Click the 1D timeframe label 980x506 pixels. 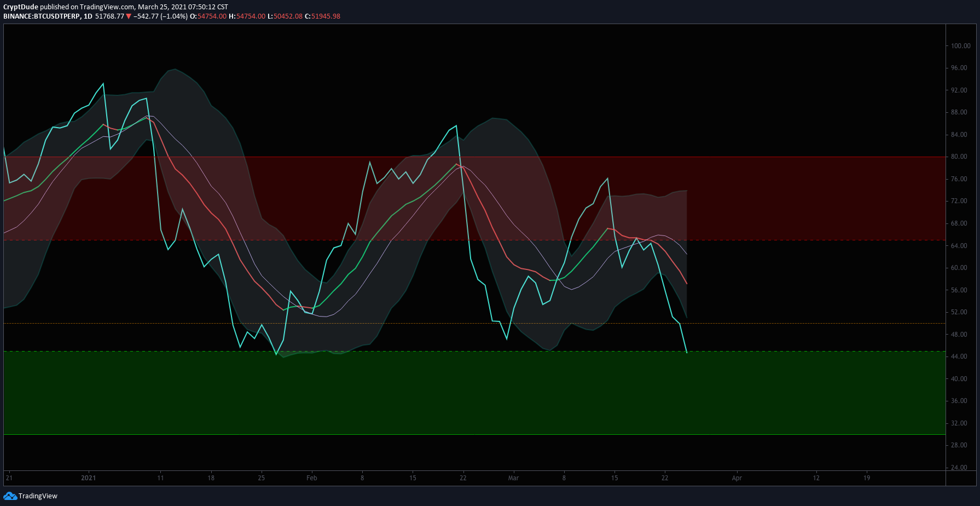point(88,16)
